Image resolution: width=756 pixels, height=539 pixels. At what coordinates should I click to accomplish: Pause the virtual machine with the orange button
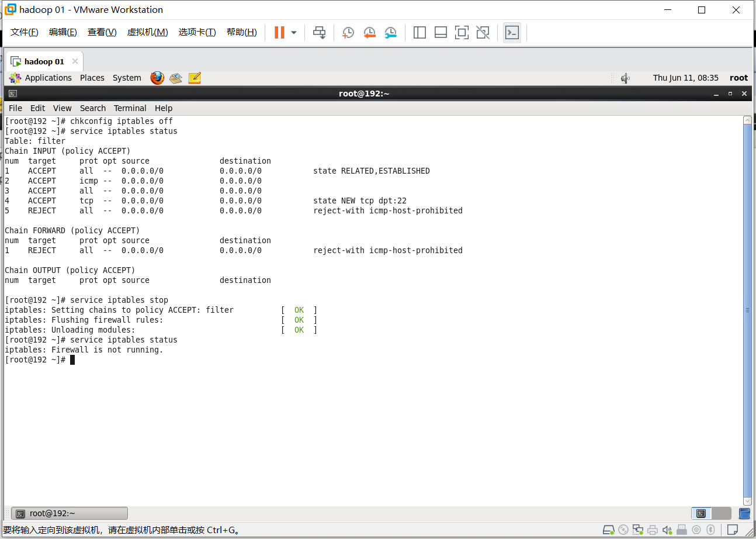279,32
